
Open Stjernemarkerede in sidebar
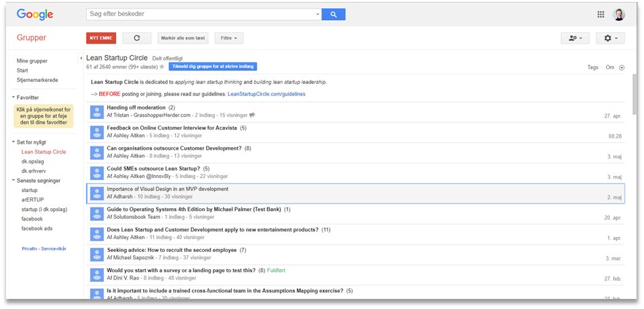pos(38,80)
